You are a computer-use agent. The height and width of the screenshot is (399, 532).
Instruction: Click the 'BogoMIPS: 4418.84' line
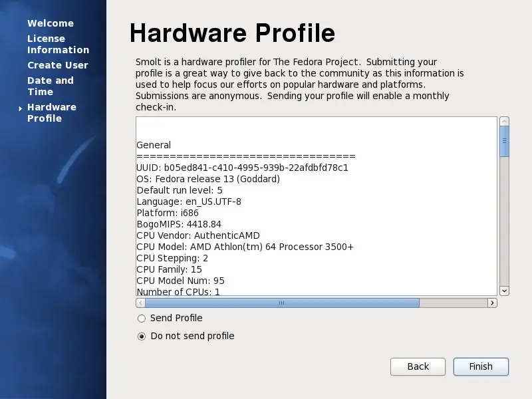[179, 224]
